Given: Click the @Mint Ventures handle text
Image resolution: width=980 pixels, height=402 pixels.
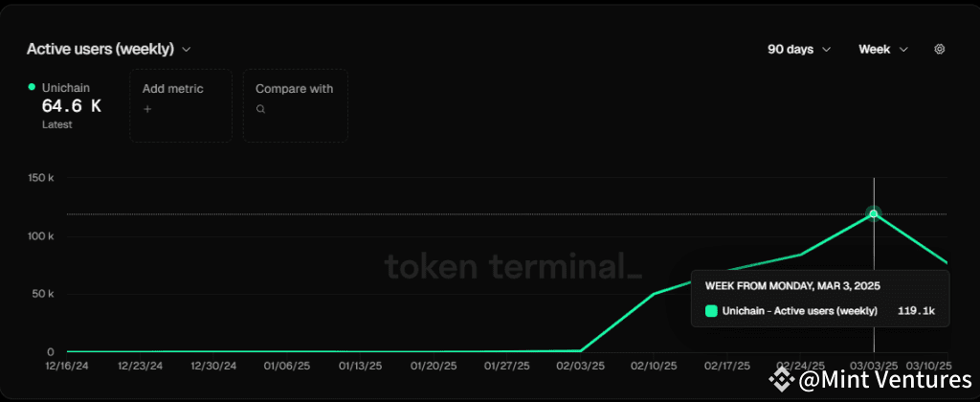Looking at the screenshot, I should 884,382.
